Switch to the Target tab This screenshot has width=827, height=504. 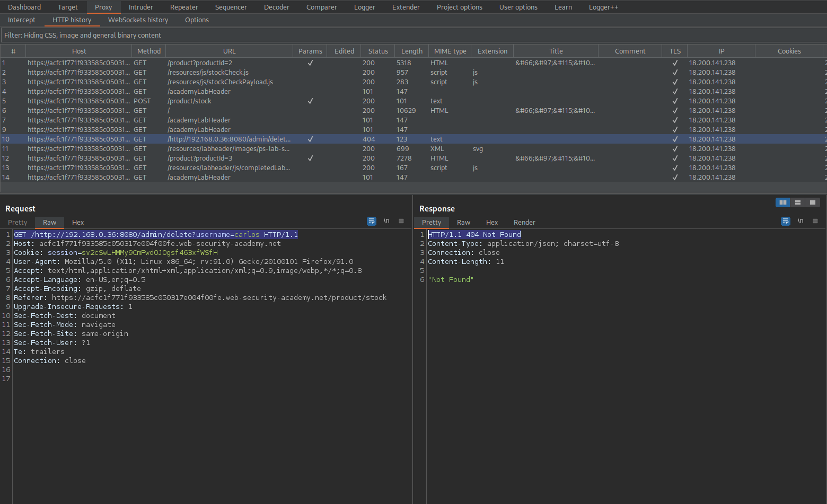pyautogui.click(x=68, y=7)
